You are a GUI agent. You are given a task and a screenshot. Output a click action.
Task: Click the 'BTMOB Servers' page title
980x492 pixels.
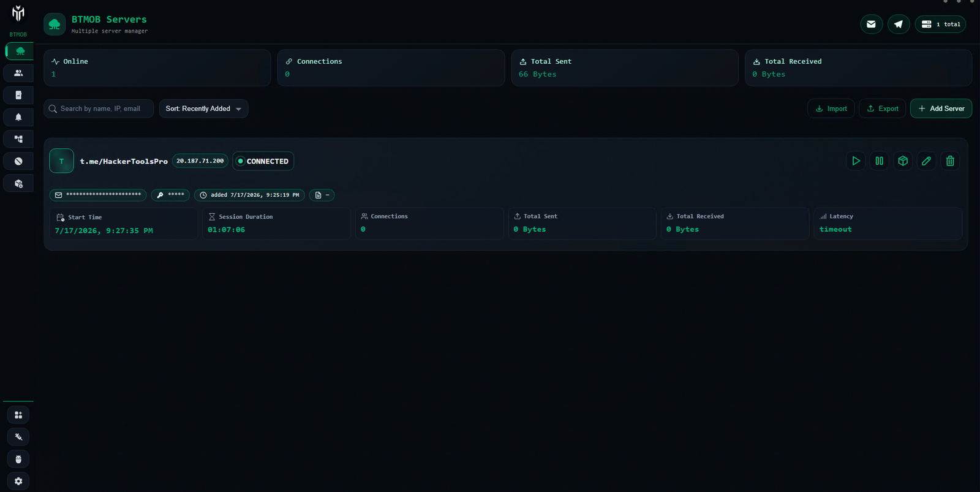coord(109,20)
